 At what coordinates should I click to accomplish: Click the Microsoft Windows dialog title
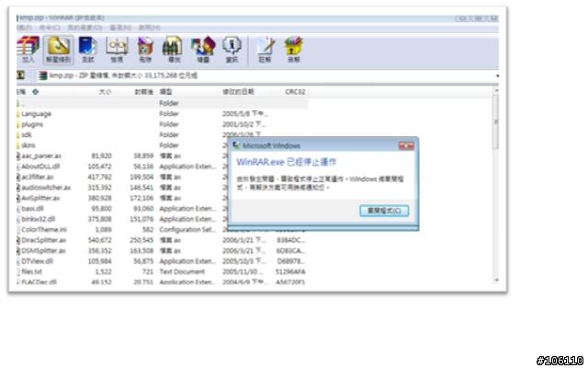click(271, 145)
